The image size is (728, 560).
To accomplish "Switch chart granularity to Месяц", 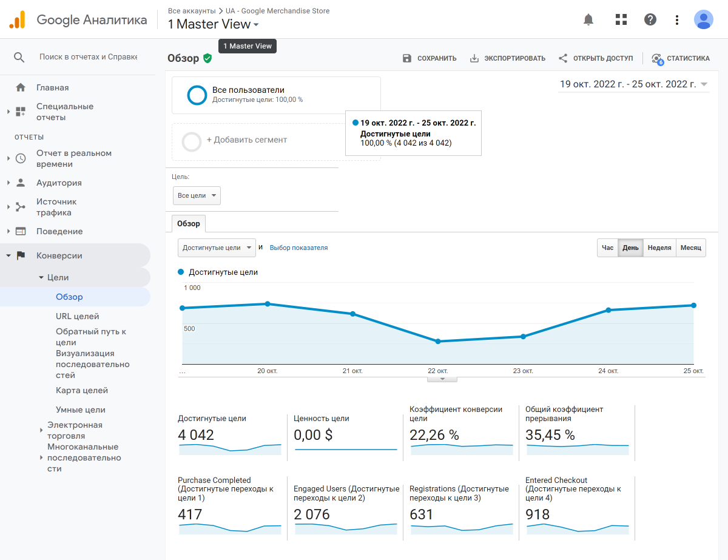I will coord(690,248).
